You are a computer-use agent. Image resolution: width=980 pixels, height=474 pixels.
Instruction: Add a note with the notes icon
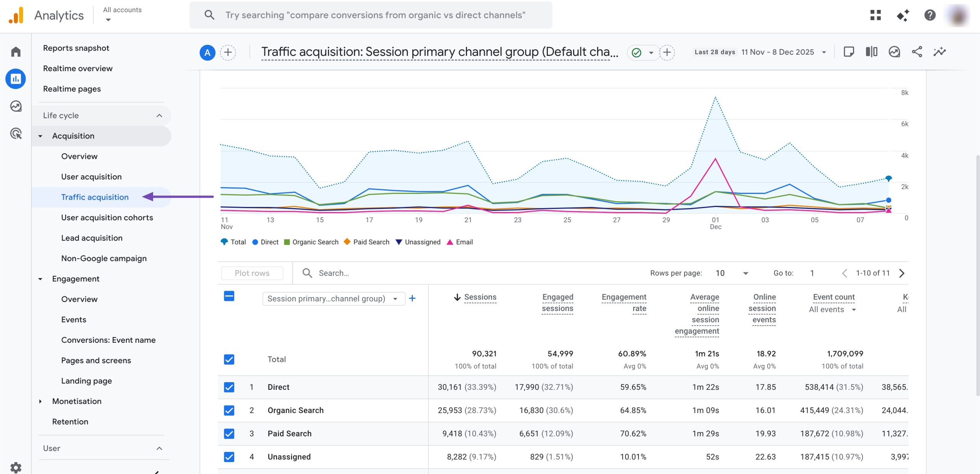849,52
